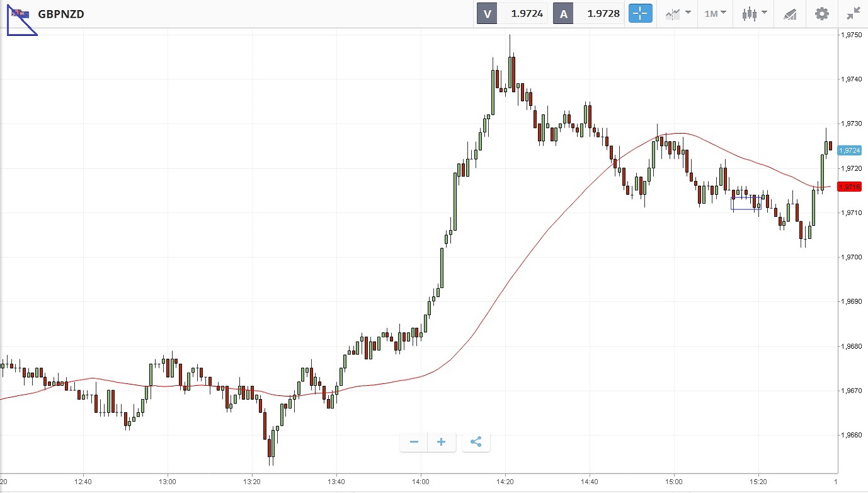Screen dimensions: 868x493
Task: Click the red 1,9716 moving average label
Action: (x=850, y=187)
